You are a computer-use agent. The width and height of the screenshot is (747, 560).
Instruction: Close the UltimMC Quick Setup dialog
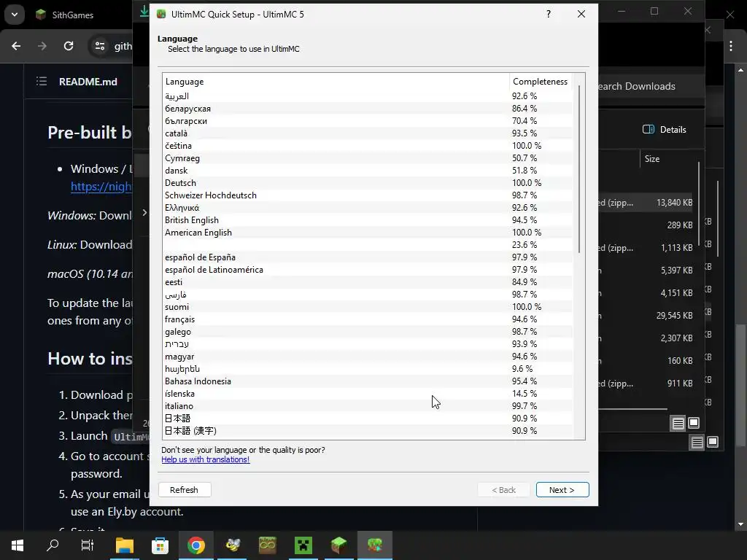pyautogui.click(x=581, y=14)
